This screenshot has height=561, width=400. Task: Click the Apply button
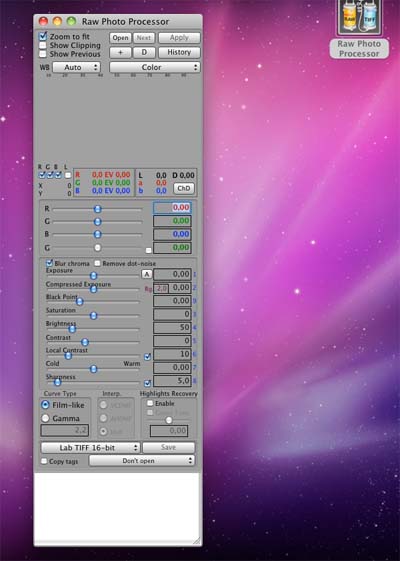click(x=179, y=38)
